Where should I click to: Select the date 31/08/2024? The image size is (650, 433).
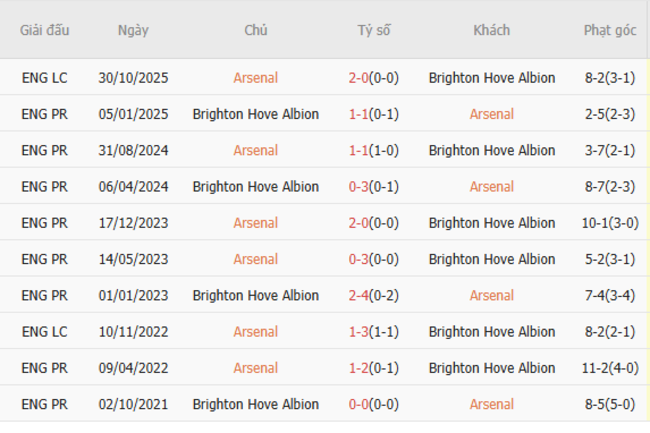click(133, 151)
